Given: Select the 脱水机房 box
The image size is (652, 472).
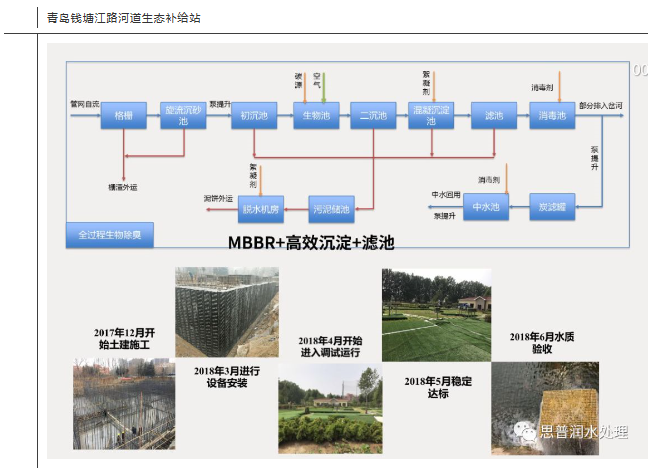Looking at the screenshot, I should coord(262,209).
